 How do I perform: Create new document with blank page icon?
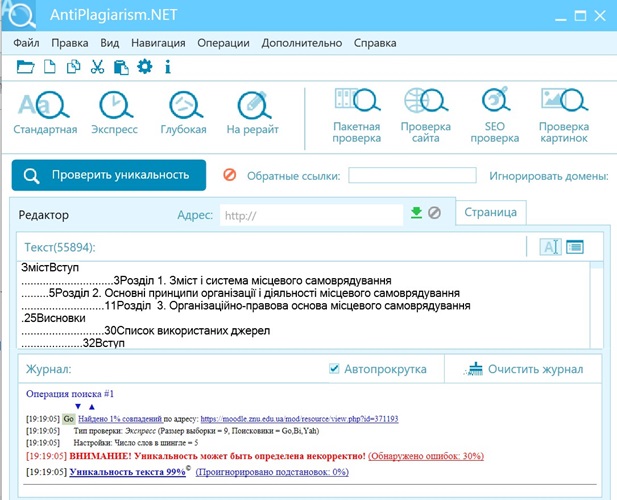coord(50,67)
